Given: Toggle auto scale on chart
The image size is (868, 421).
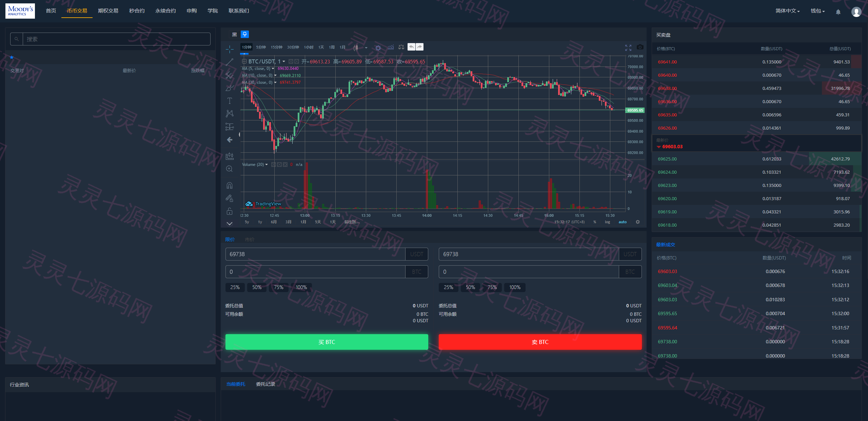Looking at the screenshot, I should click(623, 222).
